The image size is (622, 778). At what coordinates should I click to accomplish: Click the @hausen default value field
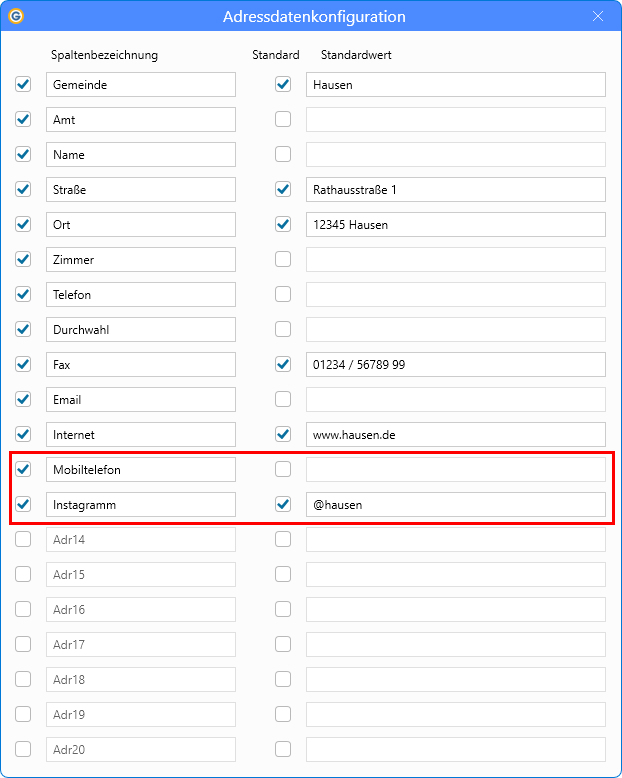455,505
